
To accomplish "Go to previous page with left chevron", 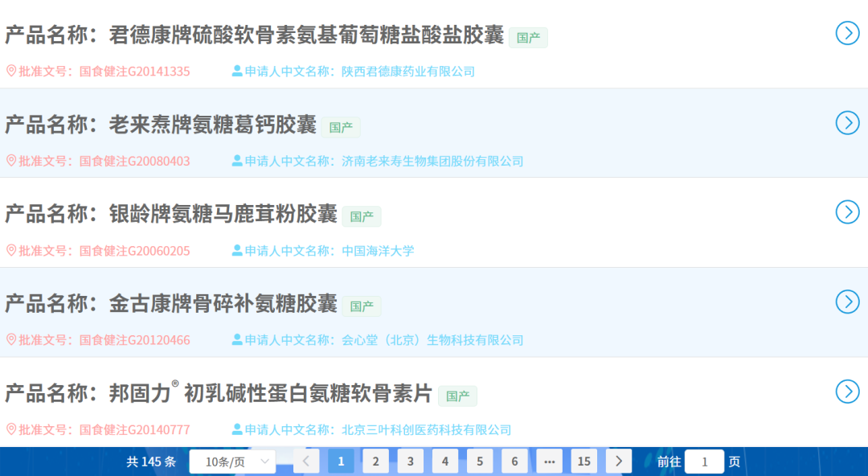I will (x=306, y=462).
